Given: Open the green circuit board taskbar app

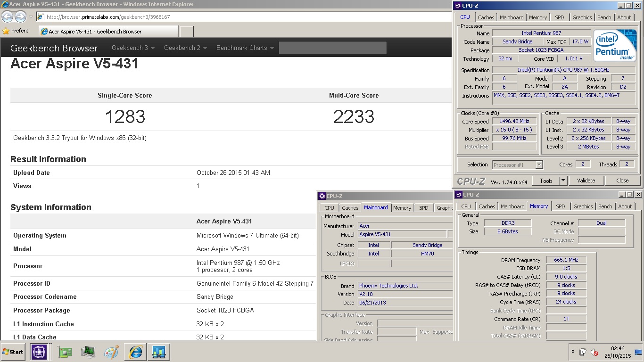Looking at the screenshot, I should [65, 352].
